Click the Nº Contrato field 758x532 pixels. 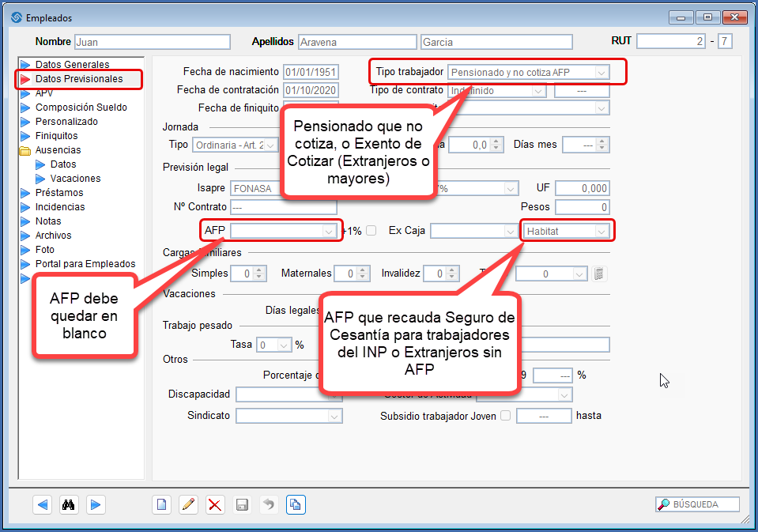[283, 207]
